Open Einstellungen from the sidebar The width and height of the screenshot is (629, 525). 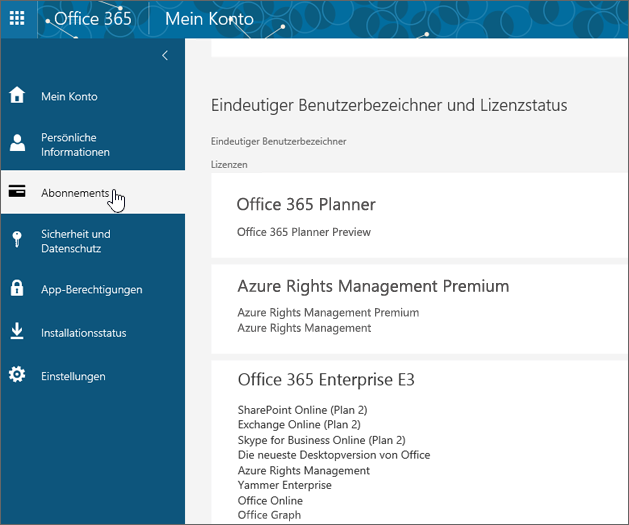point(93,376)
